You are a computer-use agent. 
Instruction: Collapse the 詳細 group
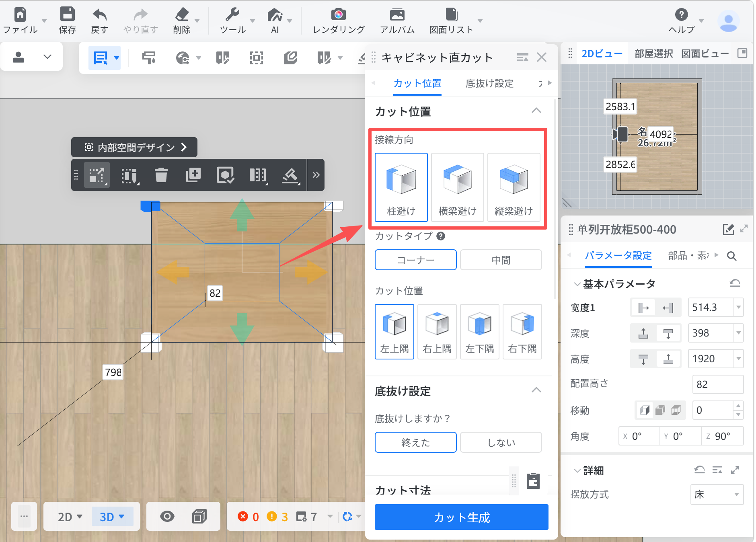pyautogui.click(x=577, y=470)
